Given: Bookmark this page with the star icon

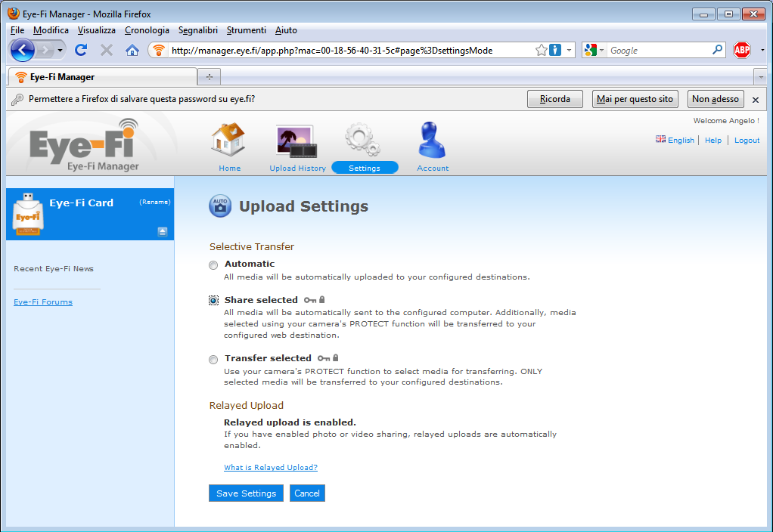Looking at the screenshot, I should pyautogui.click(x=542, y=50).
